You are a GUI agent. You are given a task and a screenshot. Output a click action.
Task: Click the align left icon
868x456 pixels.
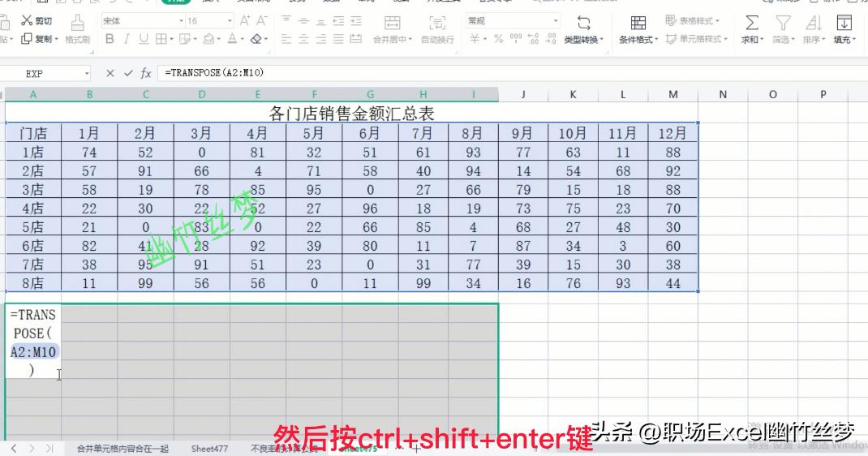pyautogui.click(x=286, y=39)
